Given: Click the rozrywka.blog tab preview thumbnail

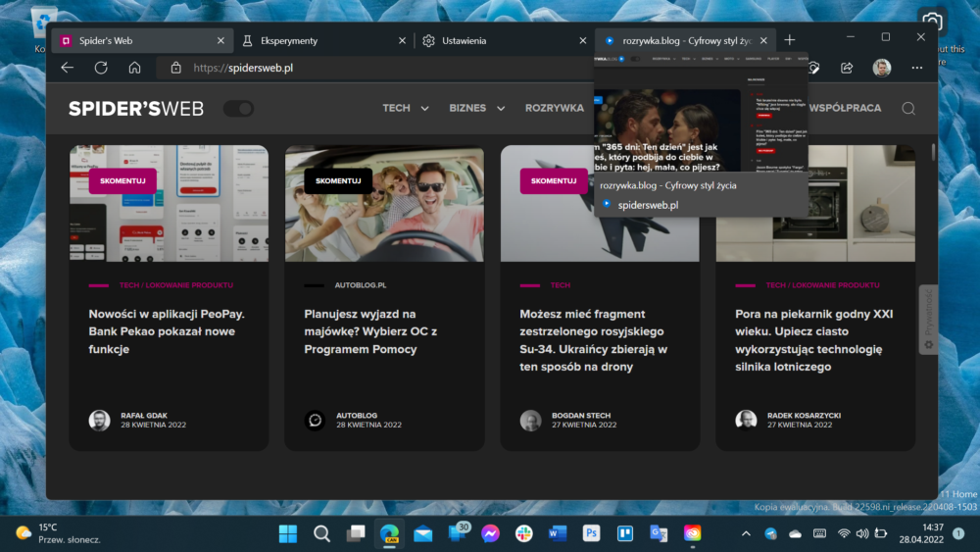Looking at the screenshot, I should [701, 113].
